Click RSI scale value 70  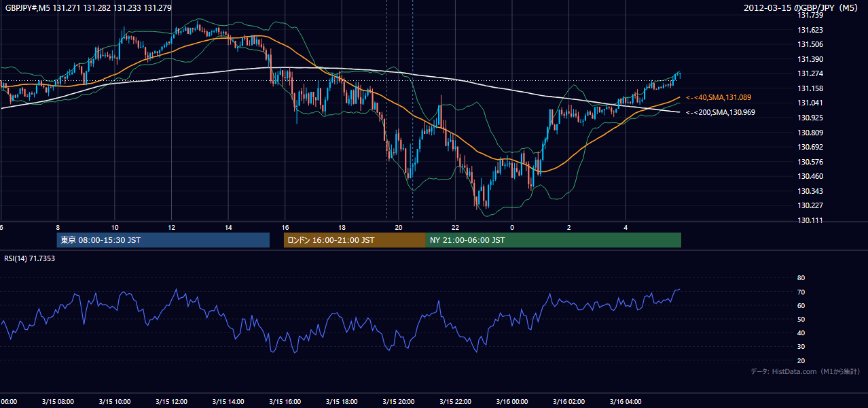801,292
